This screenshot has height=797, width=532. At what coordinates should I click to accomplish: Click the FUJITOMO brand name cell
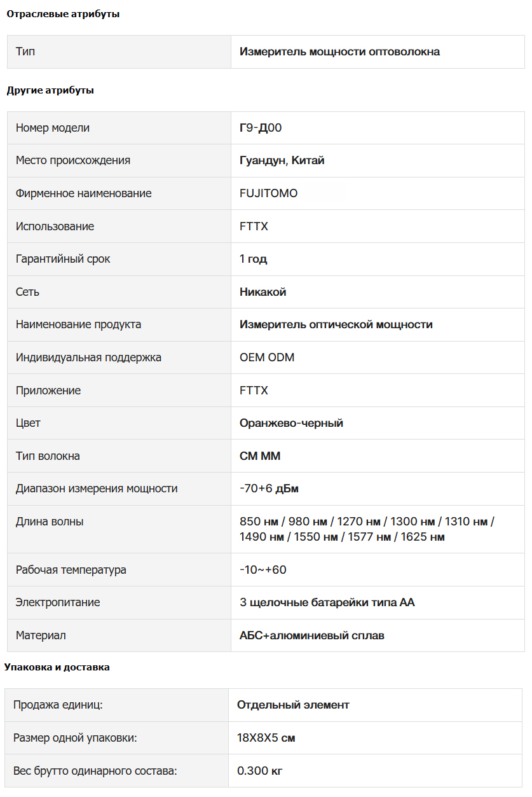click(378, 193)
